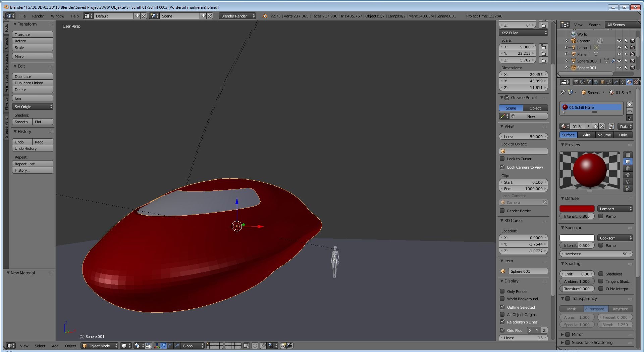Screen dimensions: 644x352
Task: Add a new material slot with plus
Action: (x=630, y=104)
